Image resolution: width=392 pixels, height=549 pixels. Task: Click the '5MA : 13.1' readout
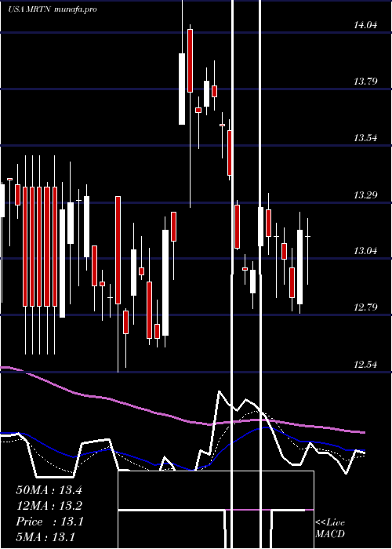45,537
